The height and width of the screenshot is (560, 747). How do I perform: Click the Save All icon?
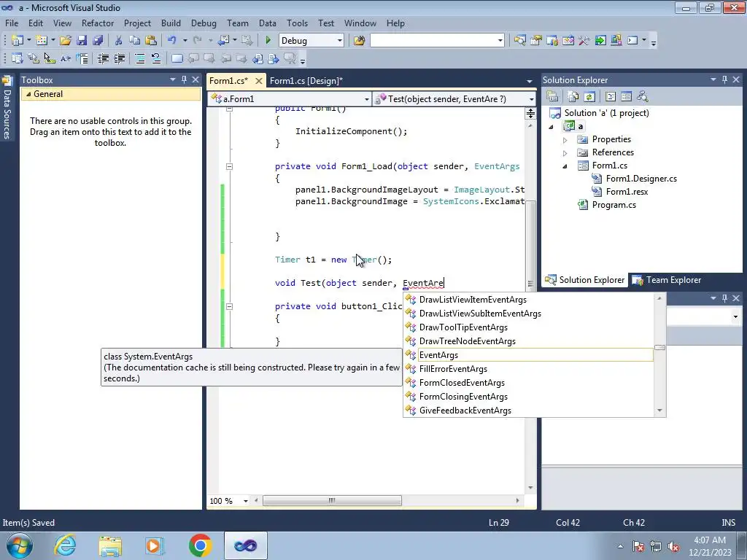(x=98, y=41)
